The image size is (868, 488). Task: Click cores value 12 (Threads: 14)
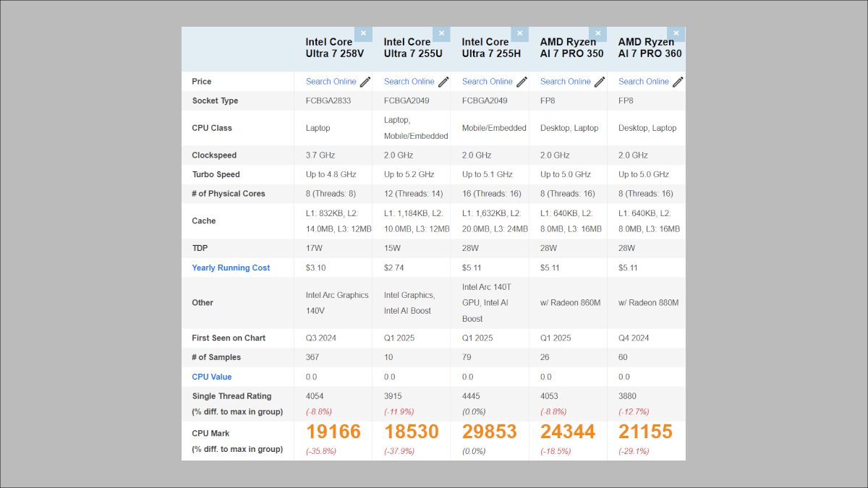click(414, 194)
